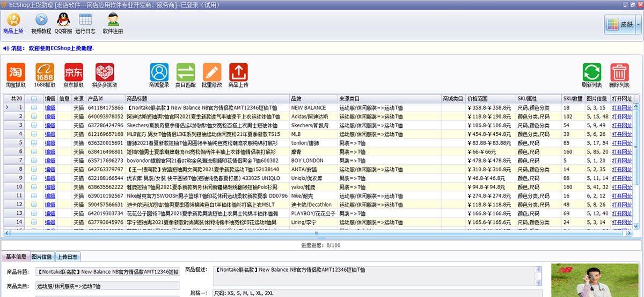Select the brand cell PLAYBOY/花花公子

pyautogui.click(x=313, y=213)
